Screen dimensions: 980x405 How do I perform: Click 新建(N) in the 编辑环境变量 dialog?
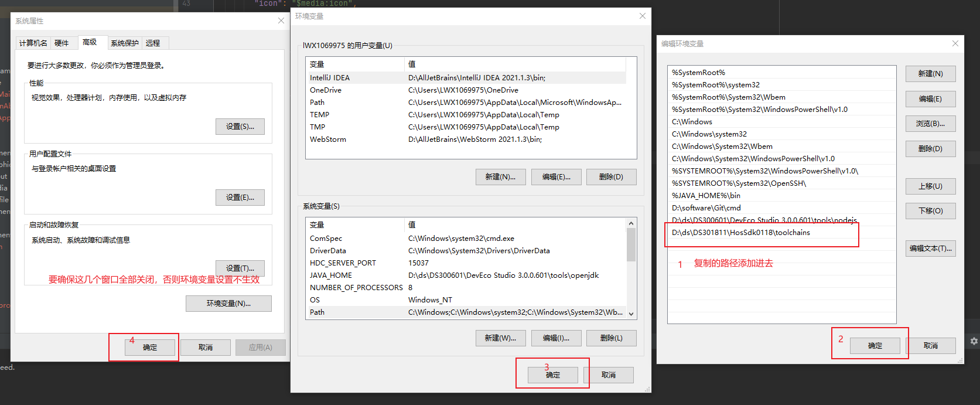point(930,74)
